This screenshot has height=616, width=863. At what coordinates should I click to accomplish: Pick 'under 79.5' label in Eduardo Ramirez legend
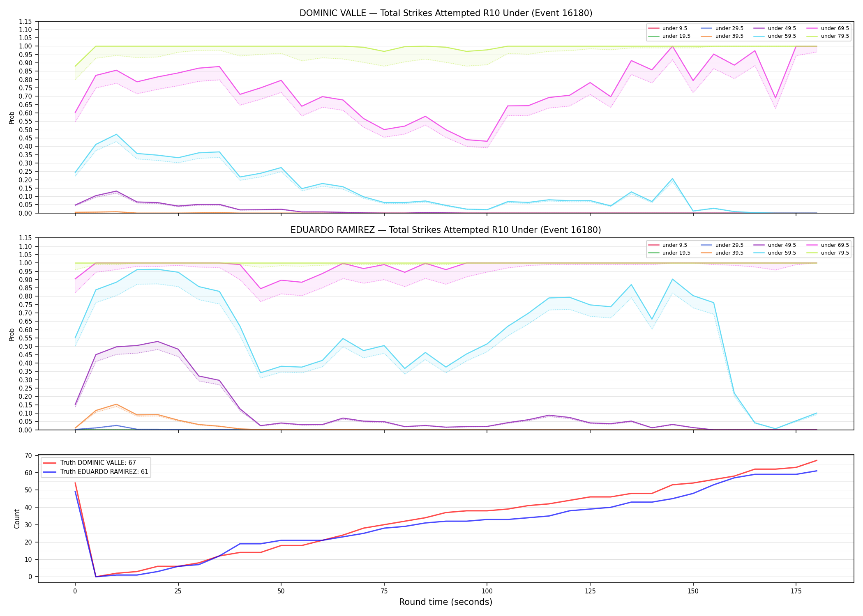835,253
